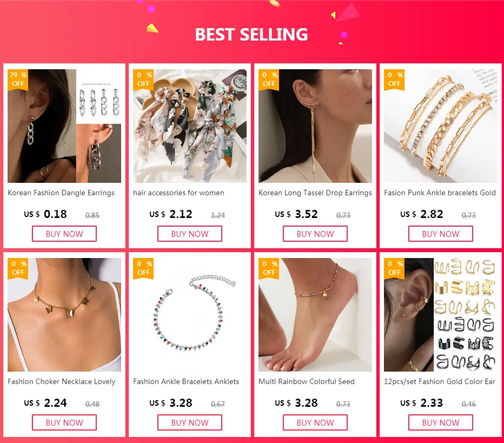Open the chain dangle earrings product image

pos(64,126)
